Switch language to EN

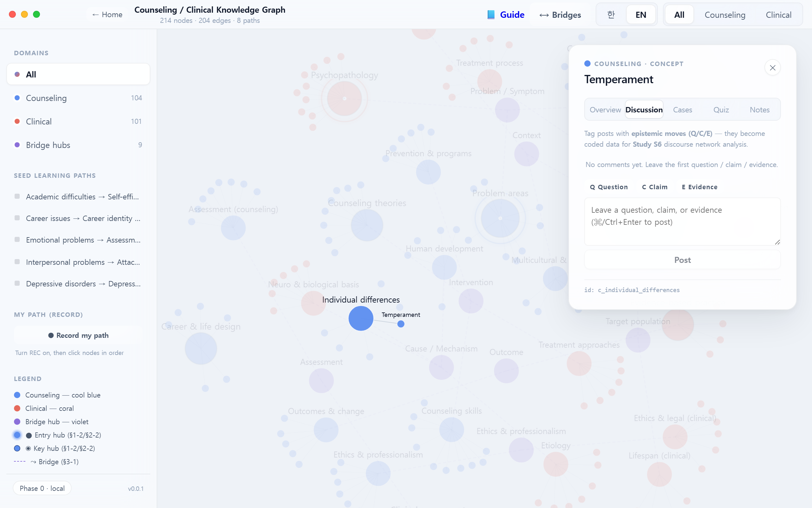click(x=640, y=15)
